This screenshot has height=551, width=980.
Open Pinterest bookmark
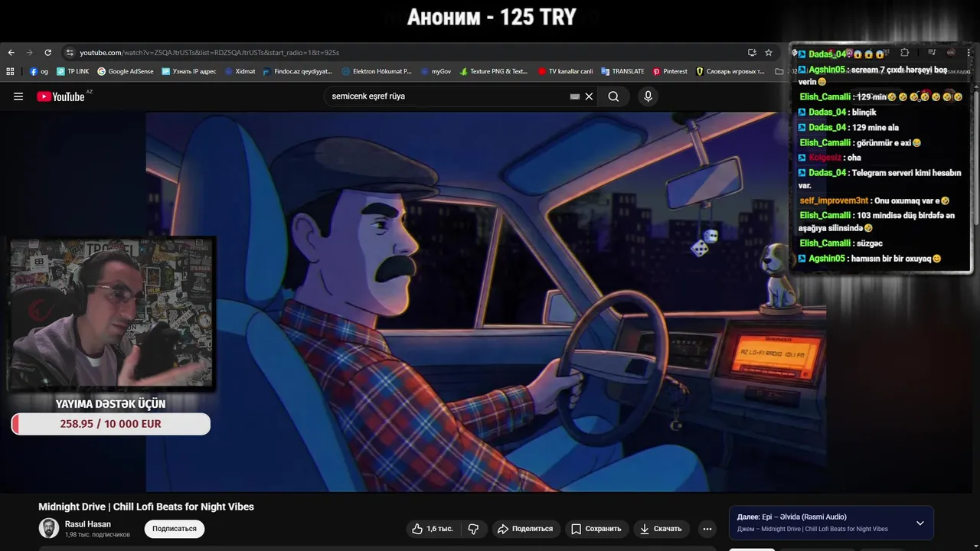(x=670, y=71)
